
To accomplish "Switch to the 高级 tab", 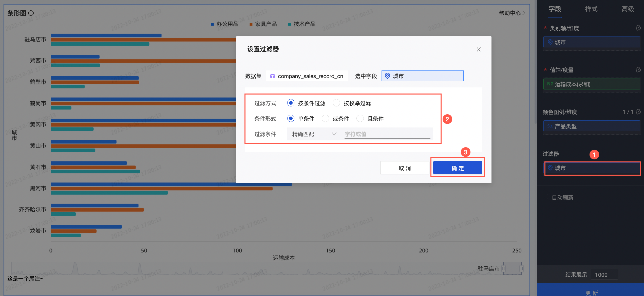I will pyautogui.click(x=628, y=9).
